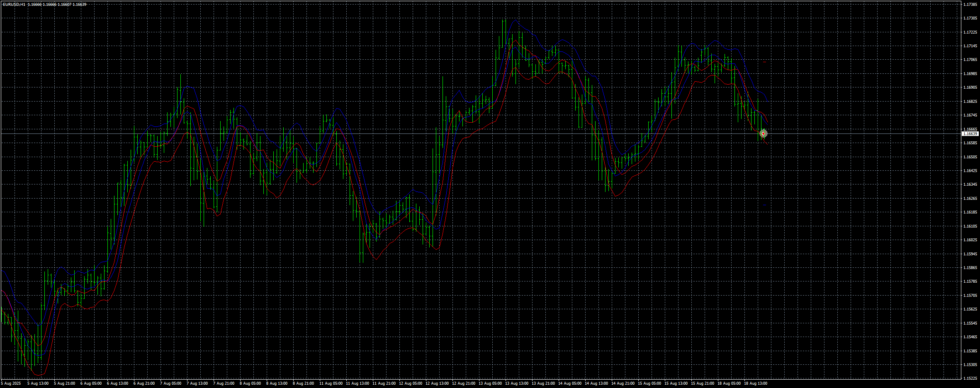Click the 1.15225 price scale label
Screen dimensions: 980x388
coord(970,378)
